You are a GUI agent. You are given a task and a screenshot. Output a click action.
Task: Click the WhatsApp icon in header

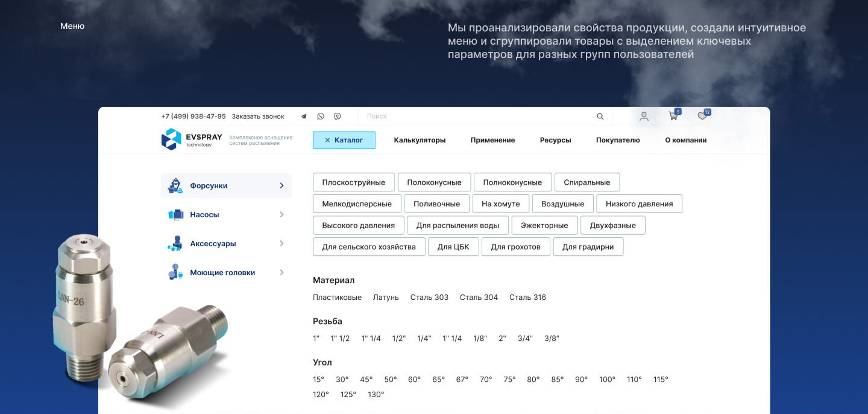click(320, 116)
